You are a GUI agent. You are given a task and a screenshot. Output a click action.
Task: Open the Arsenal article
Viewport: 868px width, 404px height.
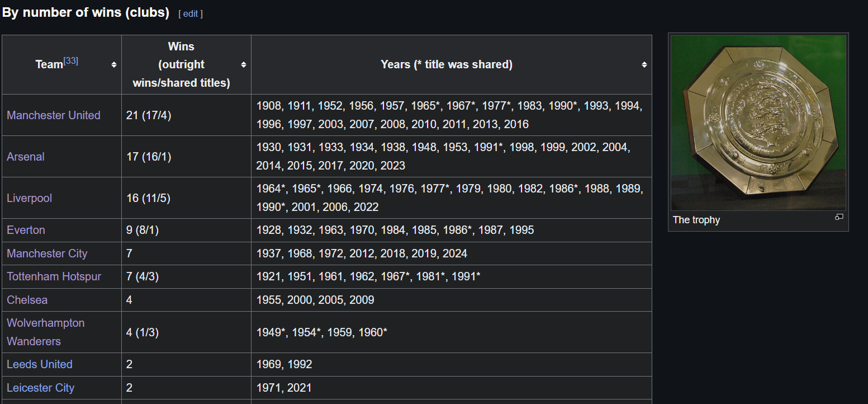(26, 157)
